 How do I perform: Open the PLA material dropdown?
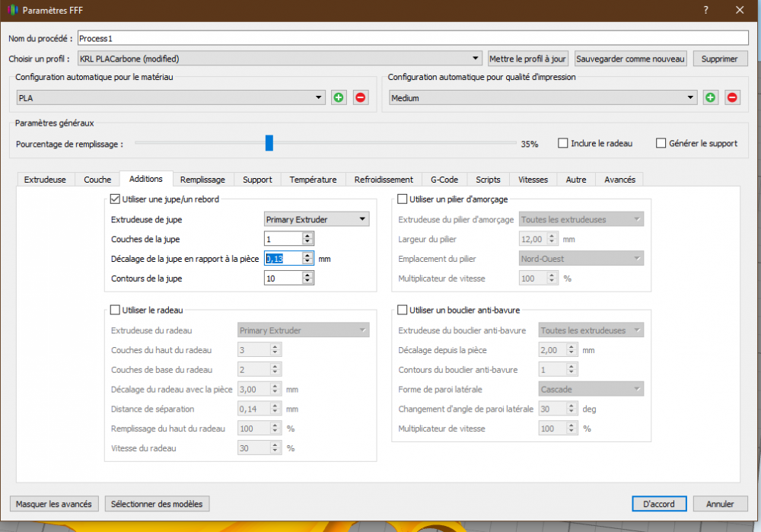pos(170,97)
